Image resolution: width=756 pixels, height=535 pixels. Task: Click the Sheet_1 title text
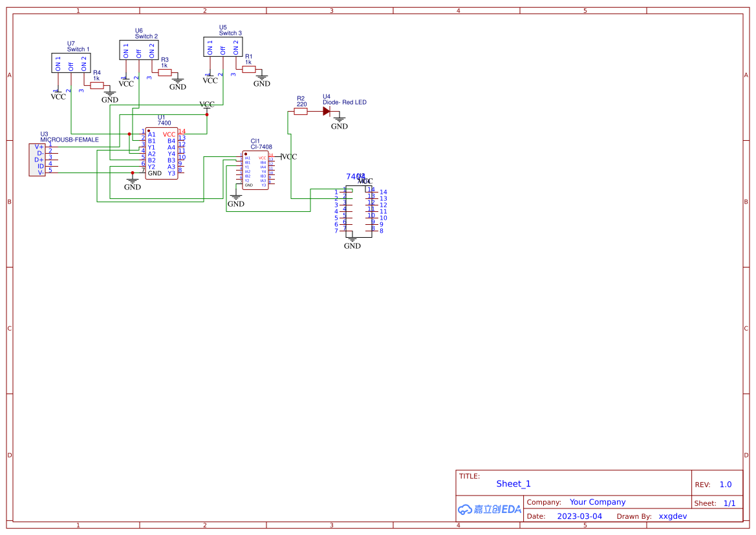(513, 483)
